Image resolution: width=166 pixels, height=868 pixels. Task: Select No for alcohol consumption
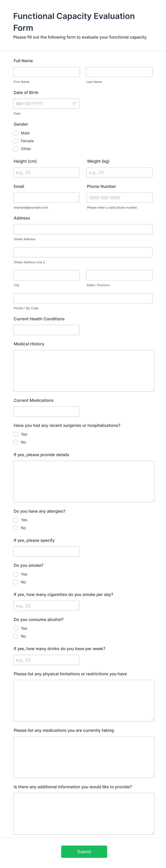pyautogui.click(x=16, y=636)
